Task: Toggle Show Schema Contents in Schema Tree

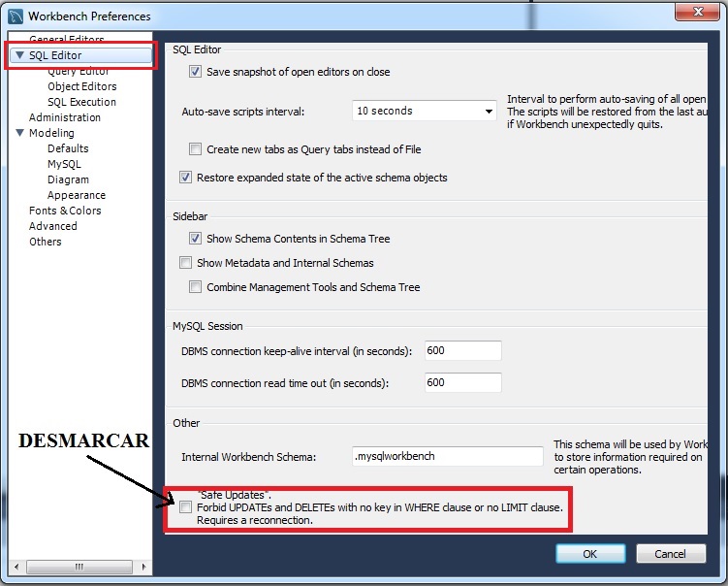Action: pyautogui.click(x=196, y=239)
